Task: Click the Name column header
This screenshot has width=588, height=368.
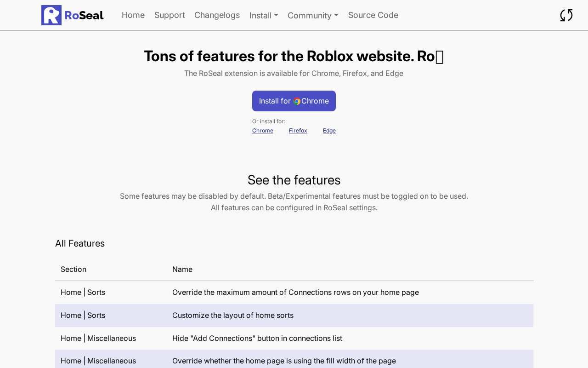Action: [x=182, y=269]
